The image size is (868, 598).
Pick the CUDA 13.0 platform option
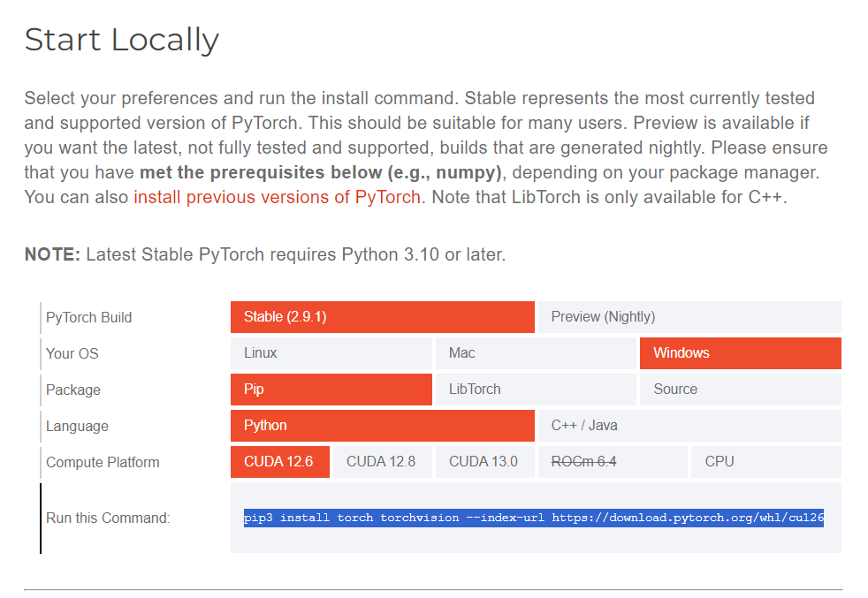point(484,462)
